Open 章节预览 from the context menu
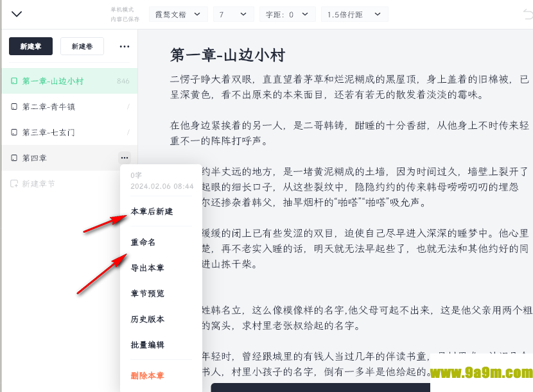Viewport: 533px width, 392px height. click(x=147, y=294)
